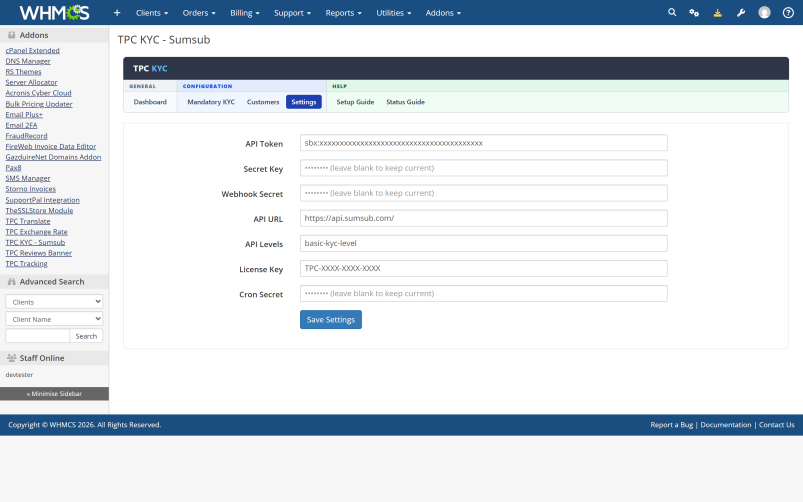Click the Save Settings button

(331, 320)
